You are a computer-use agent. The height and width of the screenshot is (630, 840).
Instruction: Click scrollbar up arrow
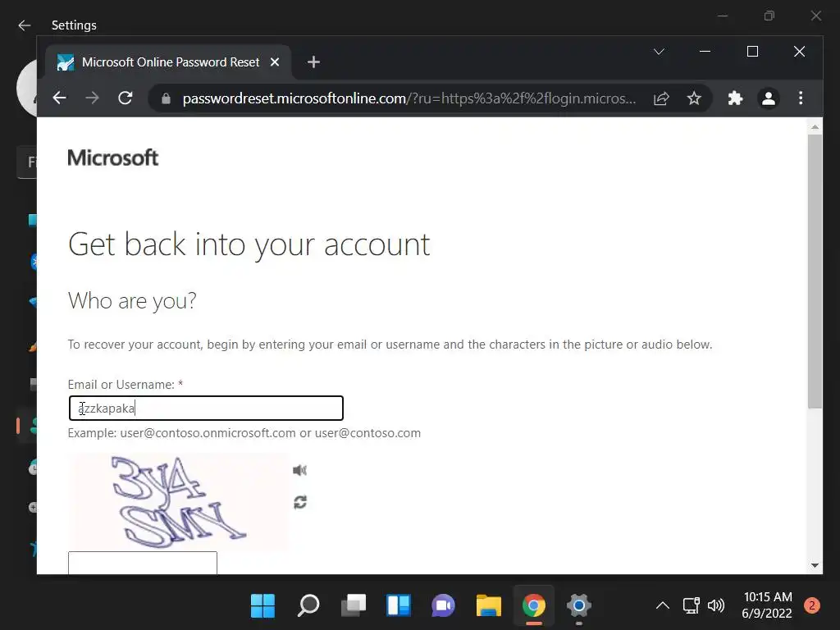click(815, 127)
